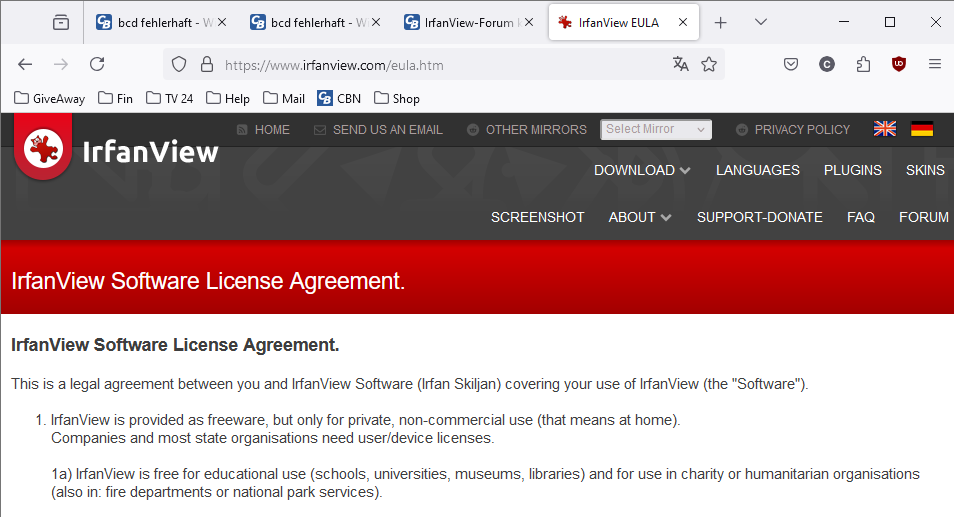Open the SKINS menu item
This screenshot has width=954, height=517.
coord(925,170)
